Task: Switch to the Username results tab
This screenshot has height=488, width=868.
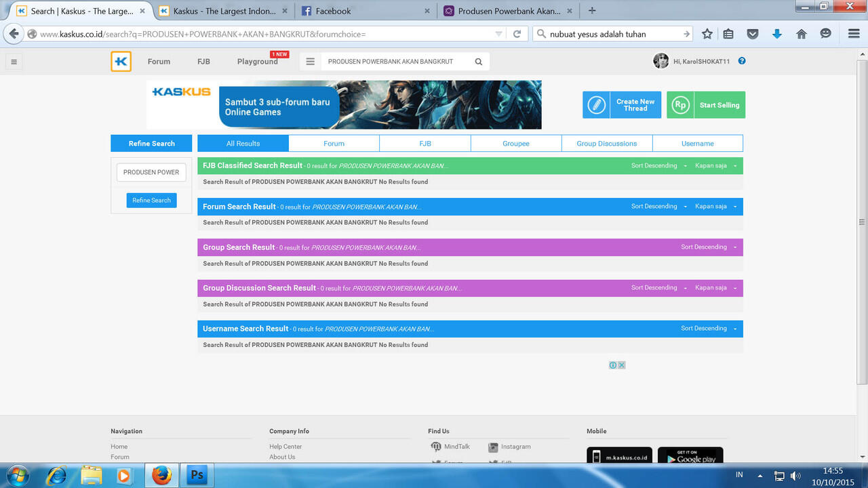Action: click(x=698, y=144)
